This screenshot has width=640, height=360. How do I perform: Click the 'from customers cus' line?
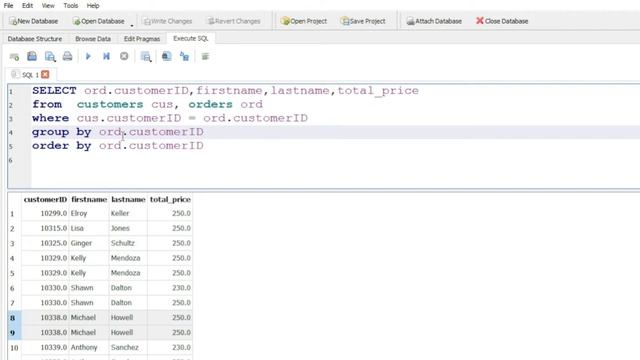coord(147,104)
